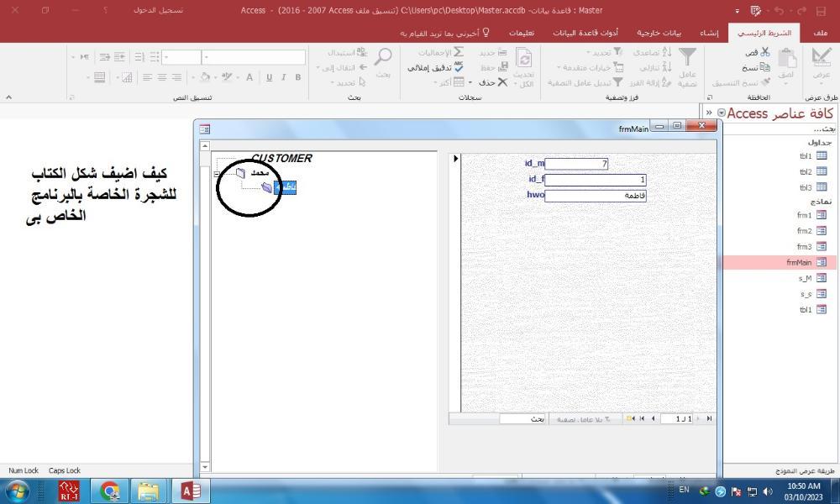The width and height of the screenshot is (840, 504).
Task: Click the Access icon in taskbar
Action: (x=191, y=491)
